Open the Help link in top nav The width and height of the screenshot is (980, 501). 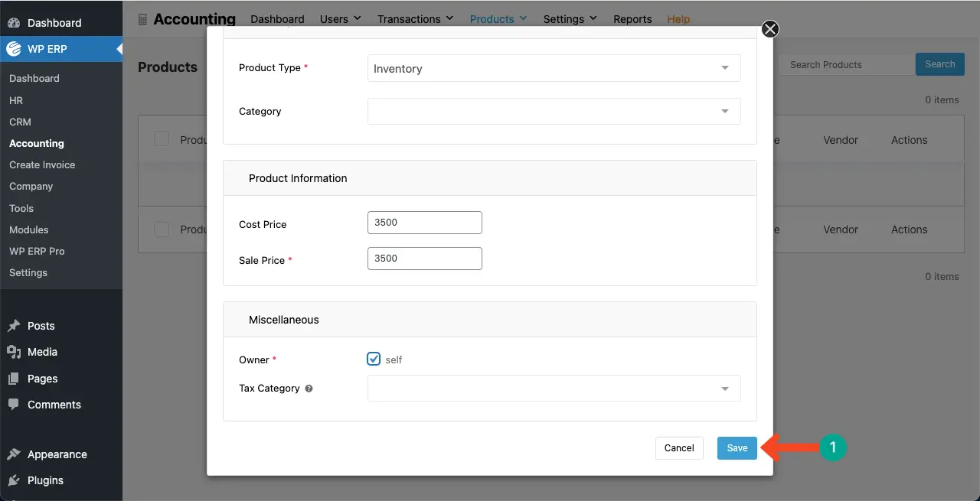tap(678, 19)
